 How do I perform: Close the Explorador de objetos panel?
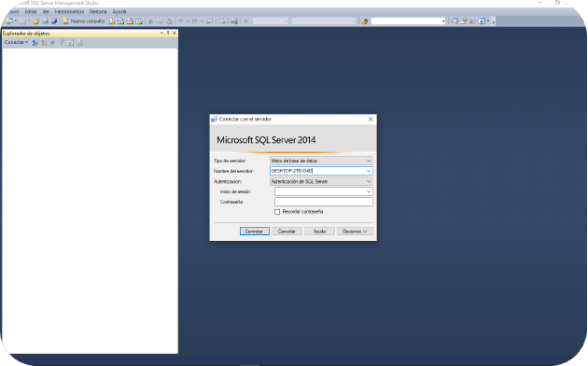tap(175, 33)
